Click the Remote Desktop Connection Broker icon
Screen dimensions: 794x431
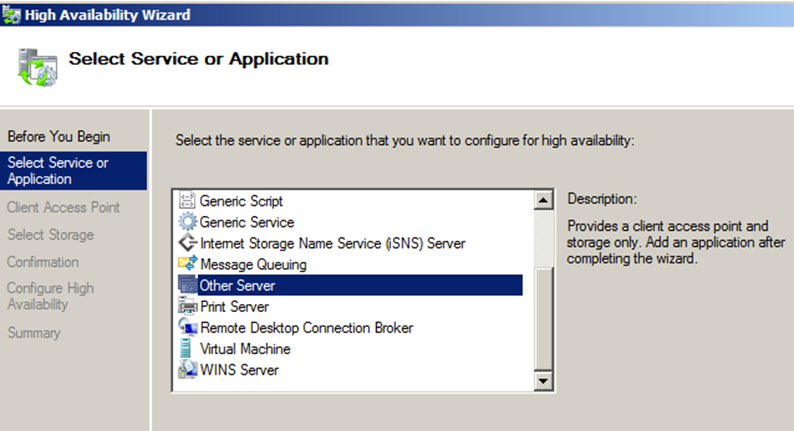pyautogui.click(x=187, y=327)
